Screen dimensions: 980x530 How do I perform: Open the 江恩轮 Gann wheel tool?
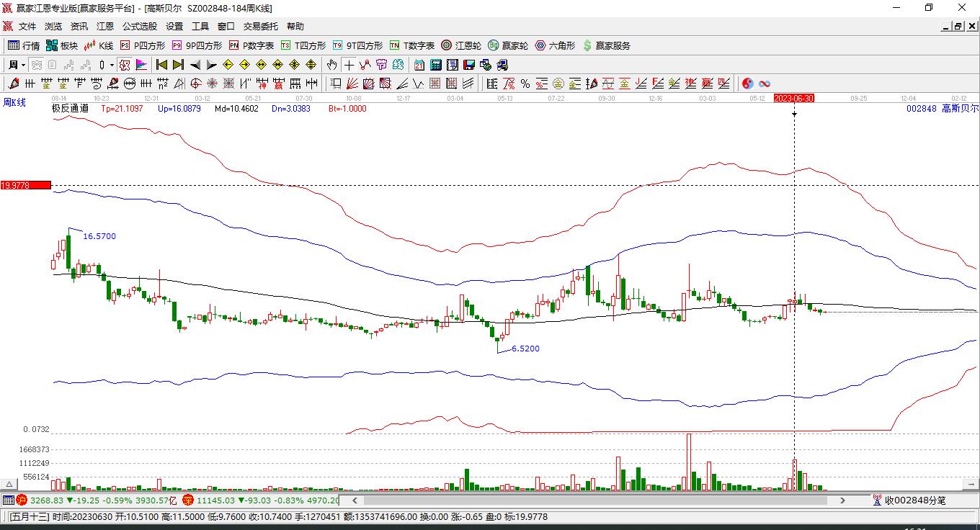[462, 45]
